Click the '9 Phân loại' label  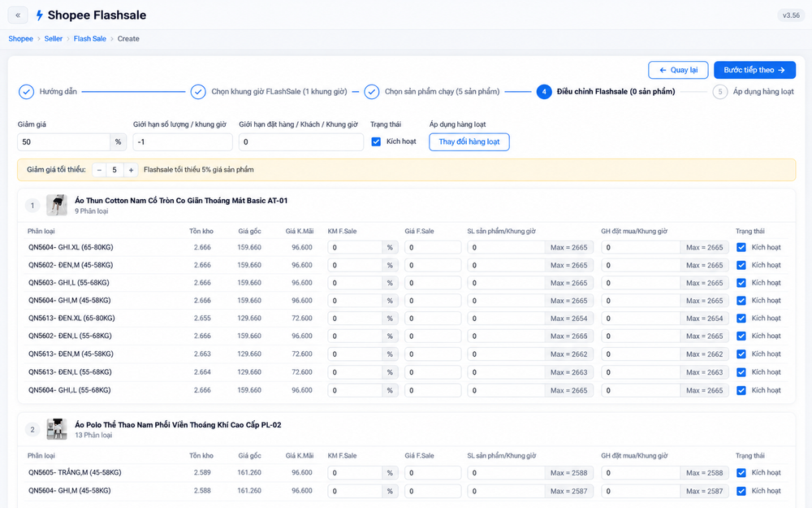click(91, 211)
